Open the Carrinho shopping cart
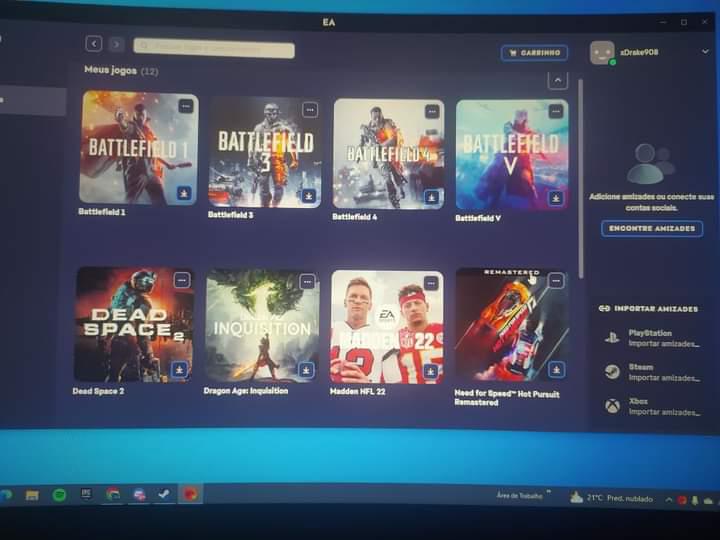This screenshot has height=540, width=720. tap(534, 53)
